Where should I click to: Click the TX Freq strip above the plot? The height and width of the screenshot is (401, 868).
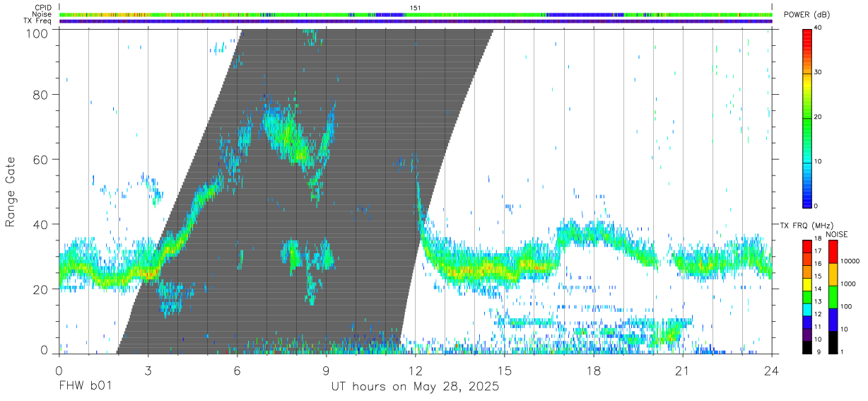click(416, 21)
